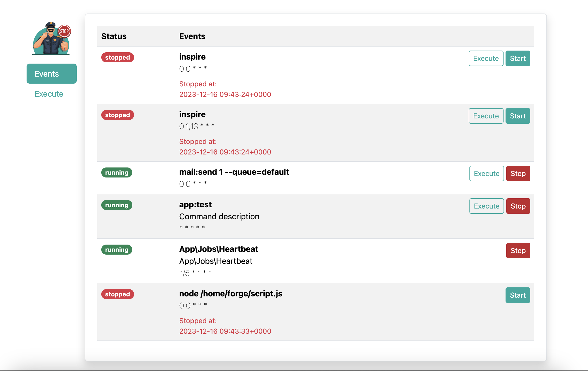The width and height of the screenshot is (588, 371).
Task: Execute the inspire 0 1,13 event
Action: pyautogui.click(x=486, y=116)
